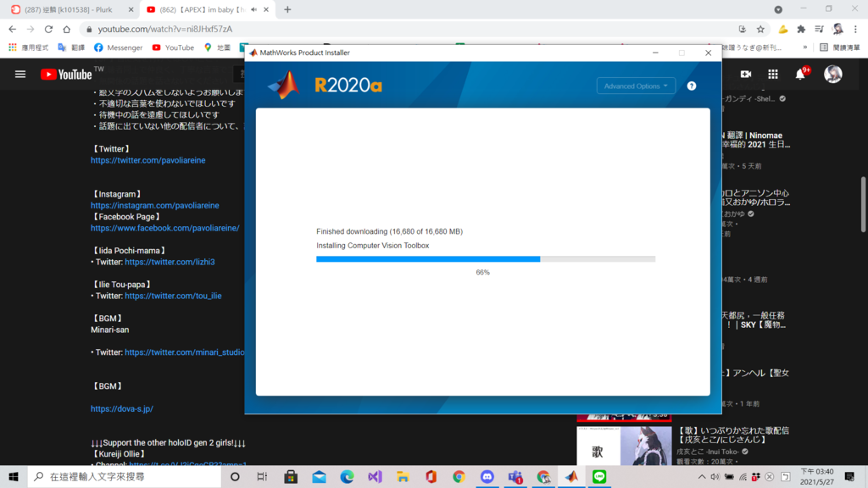Viewport: 868px width, 488px height.
Task: Open the 地圖 maps bookmark
Action: point(217,47)
